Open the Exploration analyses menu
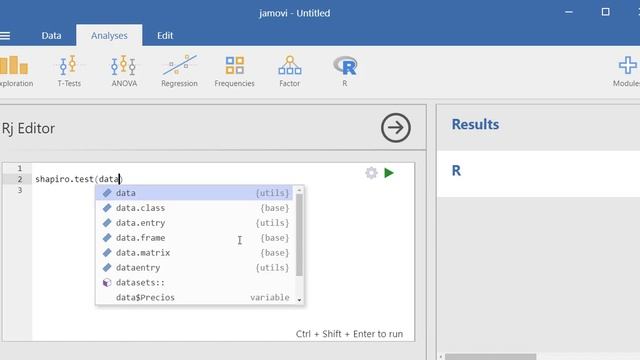Viewport: 640px width, 360px height. (15, 71)
